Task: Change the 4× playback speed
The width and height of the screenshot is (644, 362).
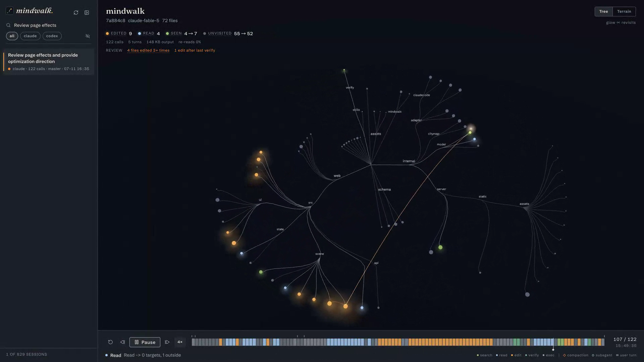Action: tap(180, 342)
